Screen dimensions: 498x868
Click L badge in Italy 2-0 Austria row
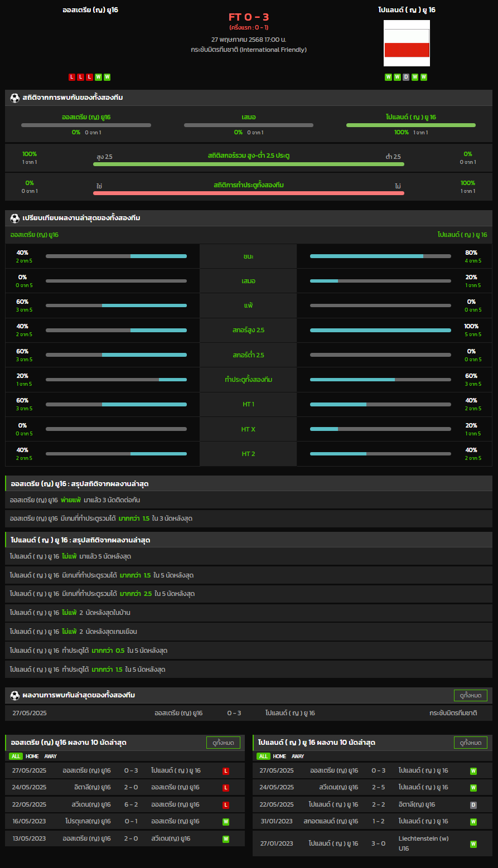coord(226,788)
